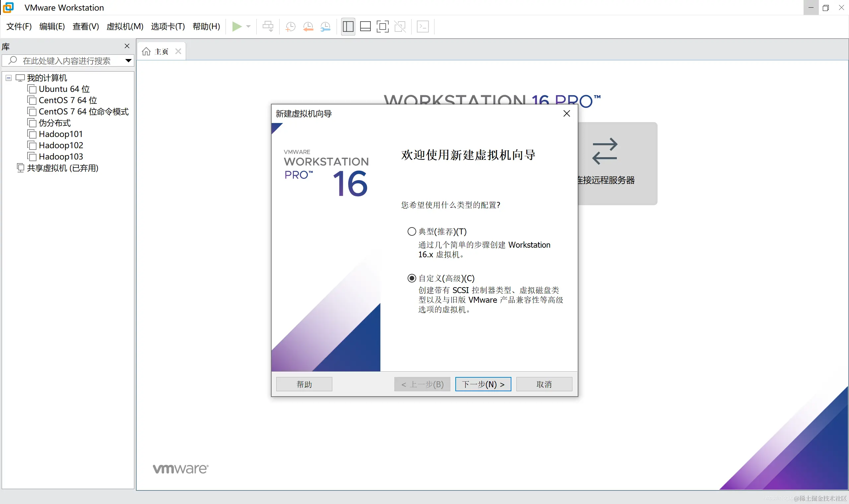Open the console view icon

click(423, 27)
